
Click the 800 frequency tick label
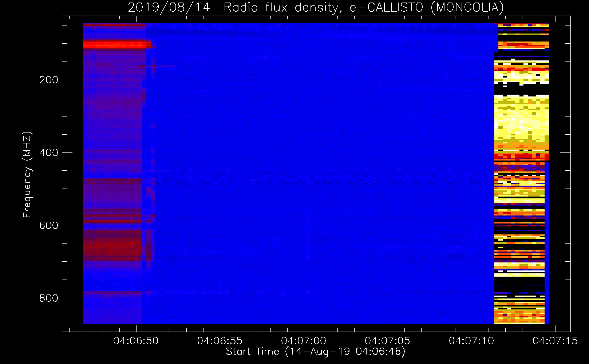pyautogui.click(x=49, y=298)
